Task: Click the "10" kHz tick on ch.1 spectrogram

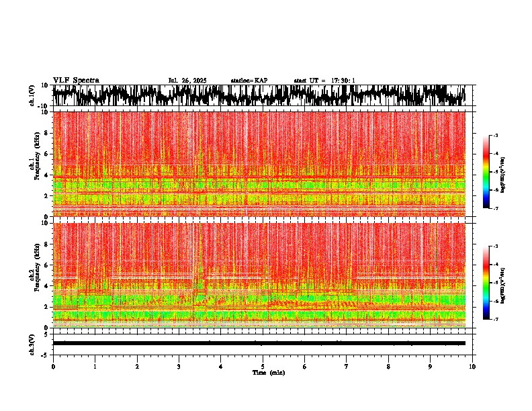Action: click(45, 112)
